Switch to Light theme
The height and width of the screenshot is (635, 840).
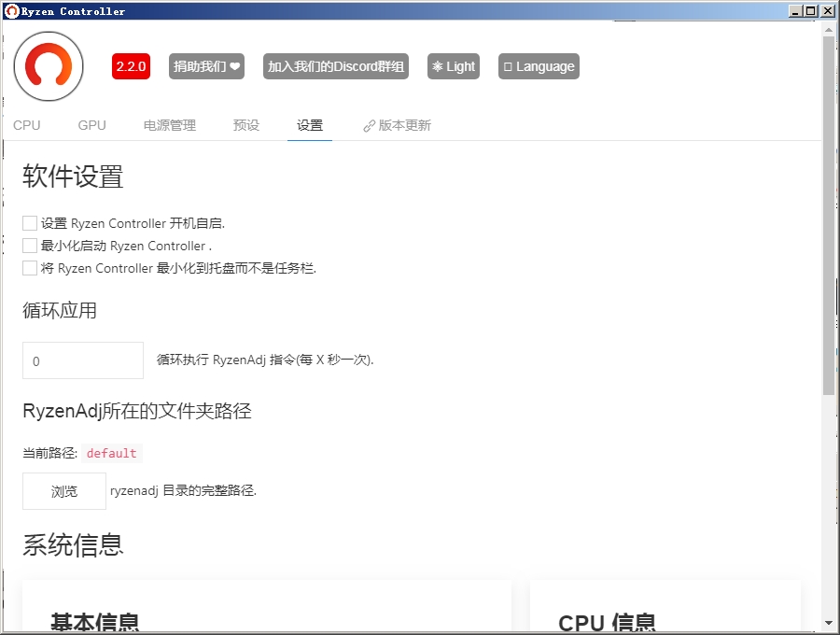pyautogui.click(x=454, y=66)
